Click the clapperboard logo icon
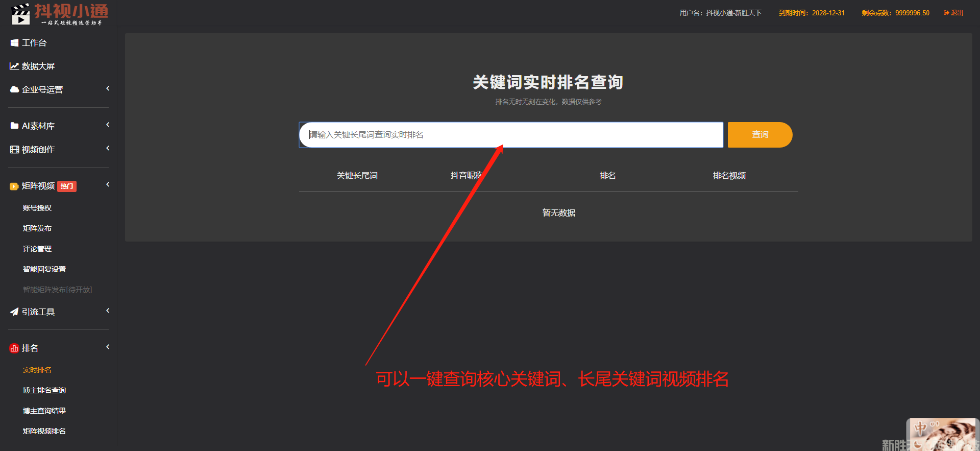980x451 pixels. pyautogui.click(x=20, y=14)
